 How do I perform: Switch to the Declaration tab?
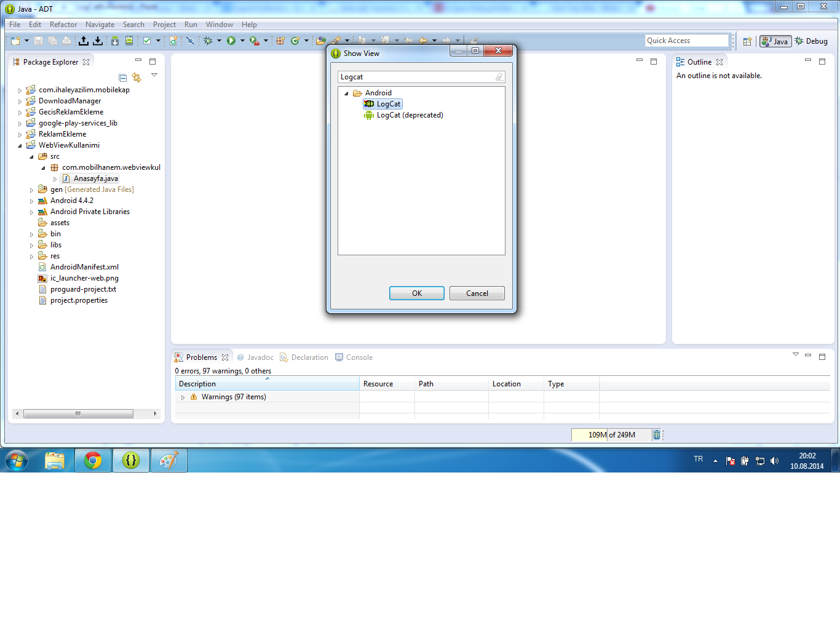coord(304,357)
